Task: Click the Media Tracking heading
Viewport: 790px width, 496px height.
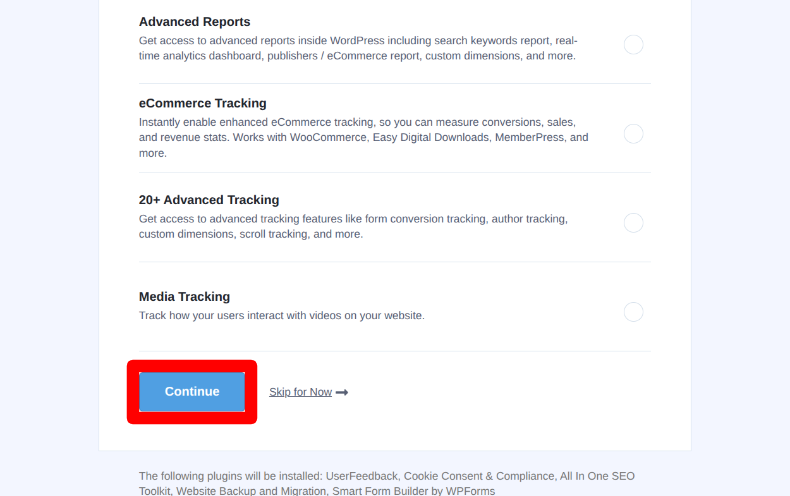Action: (184, 297)
